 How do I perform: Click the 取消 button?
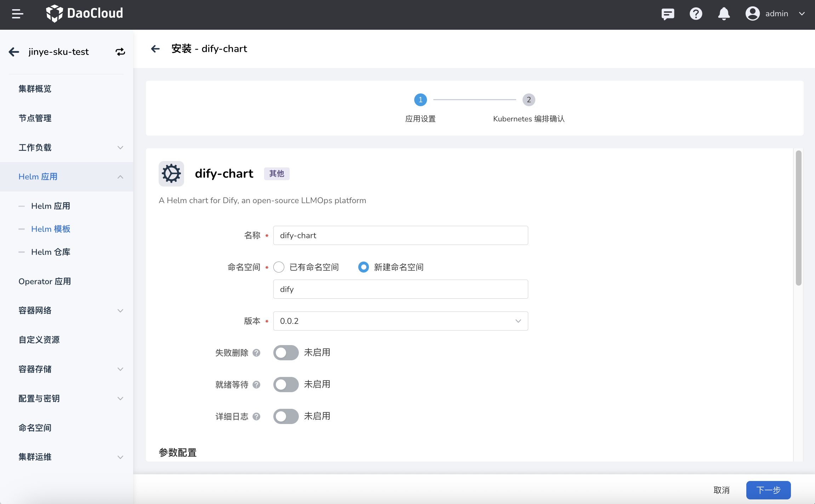pos(722,490)
